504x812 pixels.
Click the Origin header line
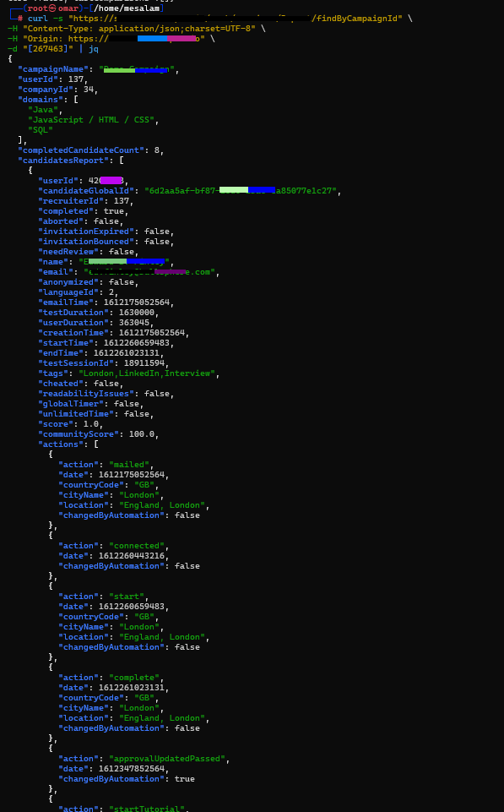pos(111,39)
